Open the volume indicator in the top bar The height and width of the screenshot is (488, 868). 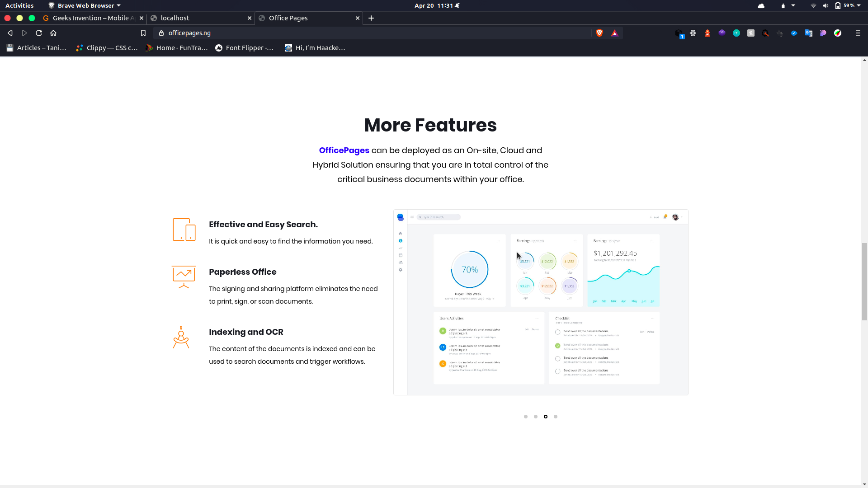click(x=826, y=6)
